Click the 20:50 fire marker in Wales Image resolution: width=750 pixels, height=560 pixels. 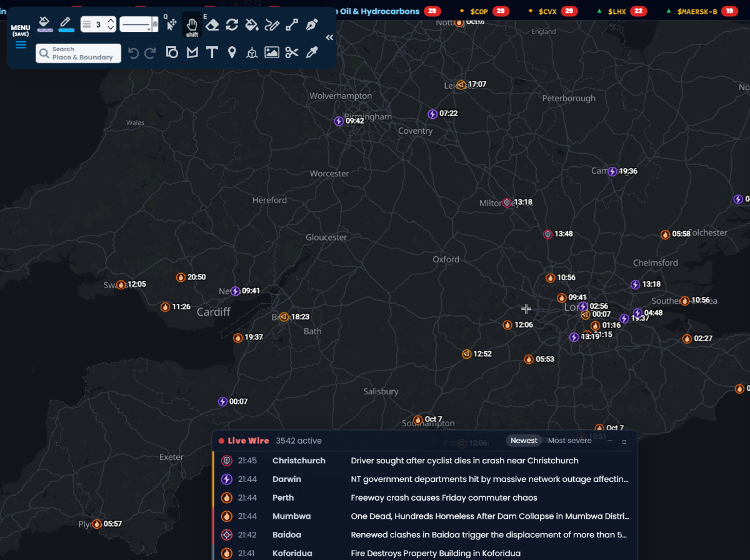181,277
